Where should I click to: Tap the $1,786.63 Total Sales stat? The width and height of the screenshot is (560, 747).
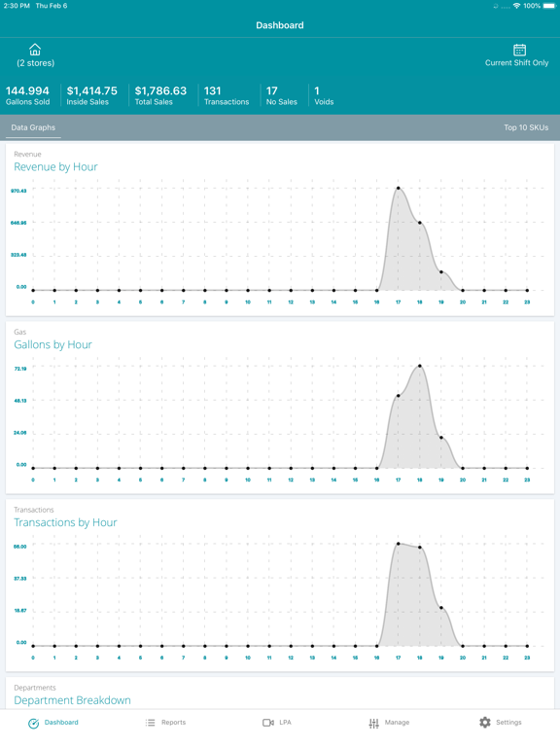[x=160, y=95]
